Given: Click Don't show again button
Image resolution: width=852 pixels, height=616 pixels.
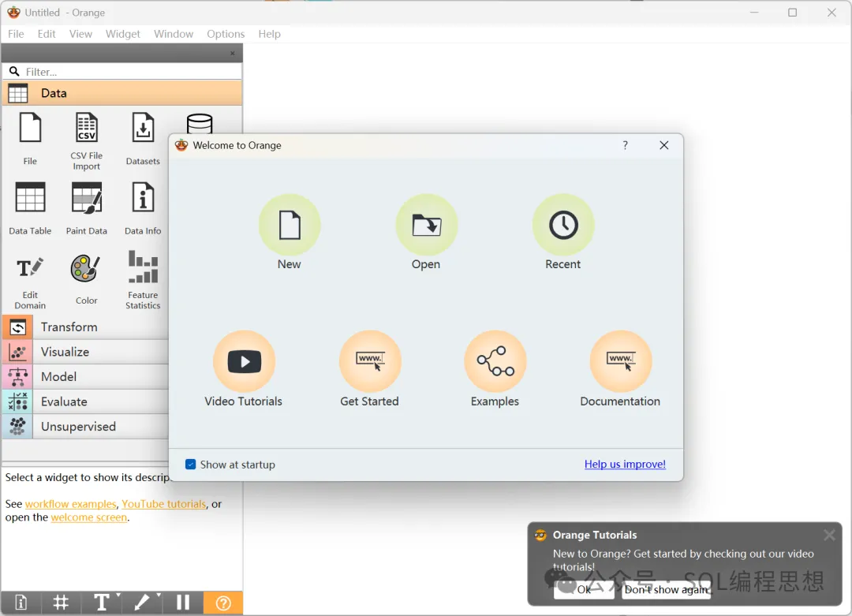Looking at the screenshot, I should click(x=666, y=589).
